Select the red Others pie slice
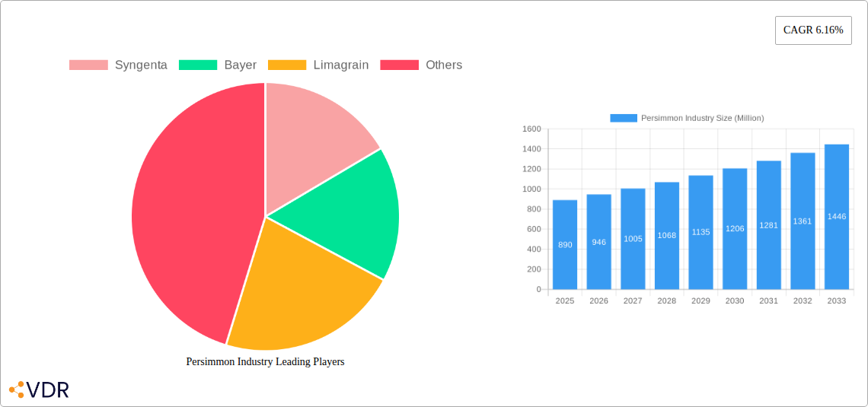Viewport: 868px width, 407px height. pos(190,213)
